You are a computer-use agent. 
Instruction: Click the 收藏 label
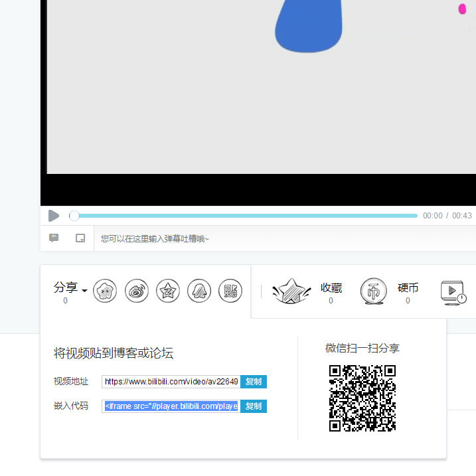coord(331,287)
